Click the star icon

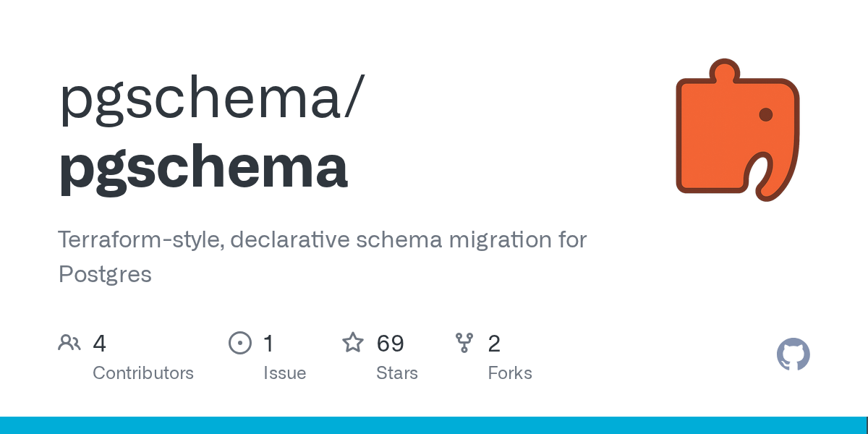tap(353, 342)
